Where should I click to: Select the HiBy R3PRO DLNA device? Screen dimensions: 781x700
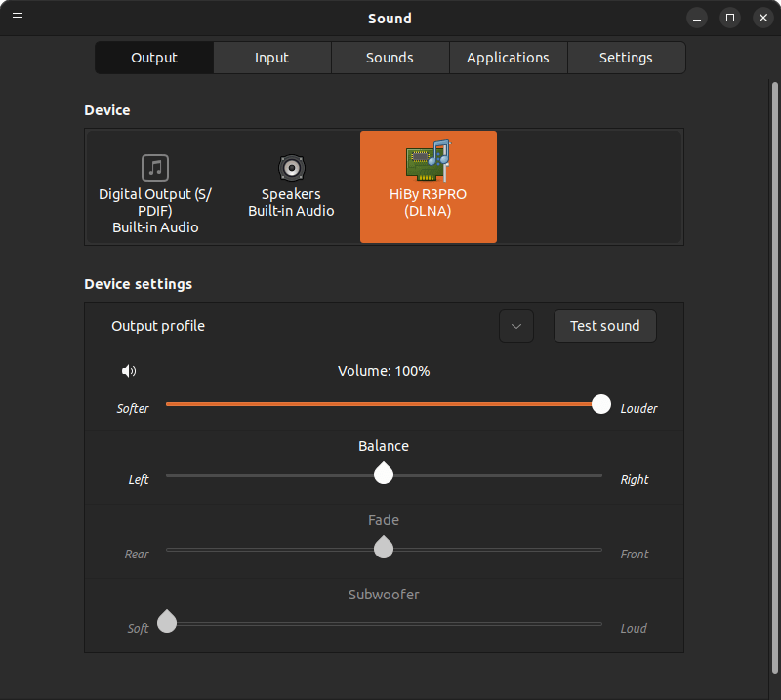428,186
